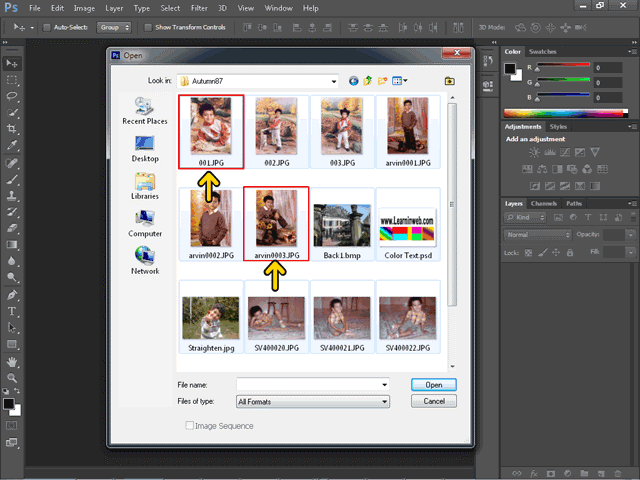Select the Clone Stamp tool
This screenshot has height=480, width=640.
[11, 196]
